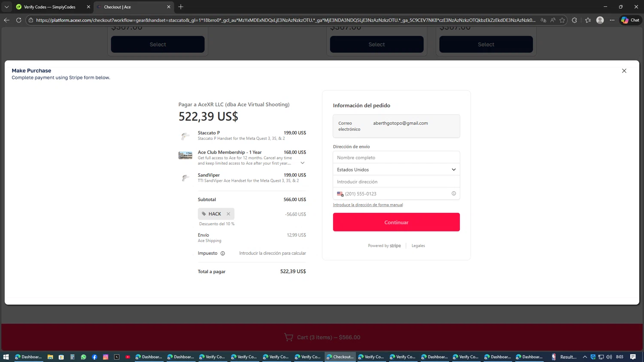Viewport: 644px width, 362px height.
Task: Show hidden system tray icons
Action: click(585, 357)
